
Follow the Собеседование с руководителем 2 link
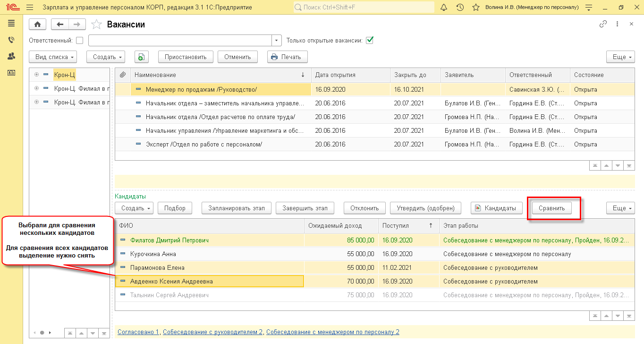click(212, 332)
